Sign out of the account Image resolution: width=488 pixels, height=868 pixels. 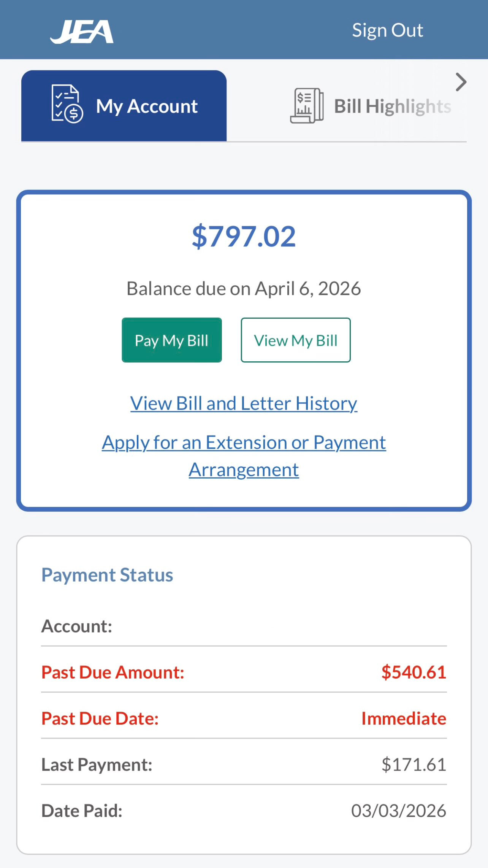387,30
